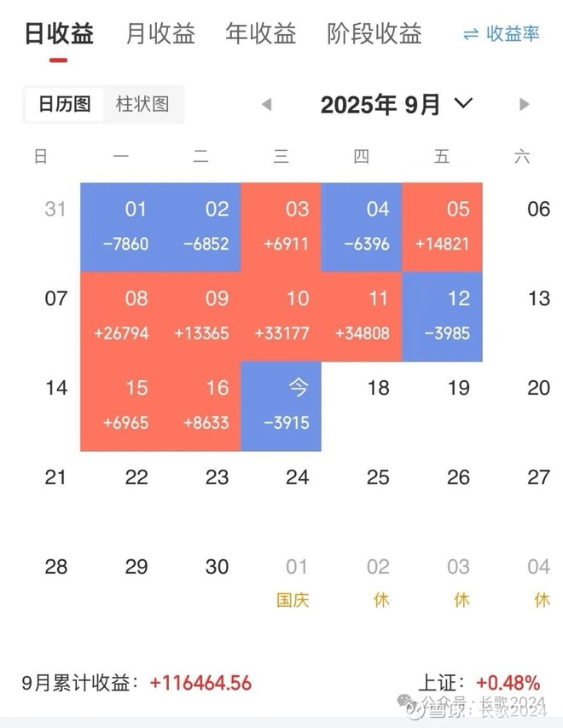563x728 pixels.
Task: View 9月累计收益 total +116464.56
Action: 200,683
